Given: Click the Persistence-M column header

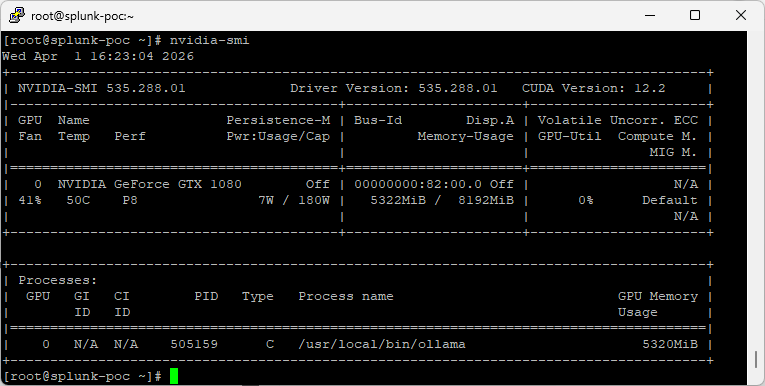Looking at the screenshot, I should pyautogui.click(x=278, y=120).
